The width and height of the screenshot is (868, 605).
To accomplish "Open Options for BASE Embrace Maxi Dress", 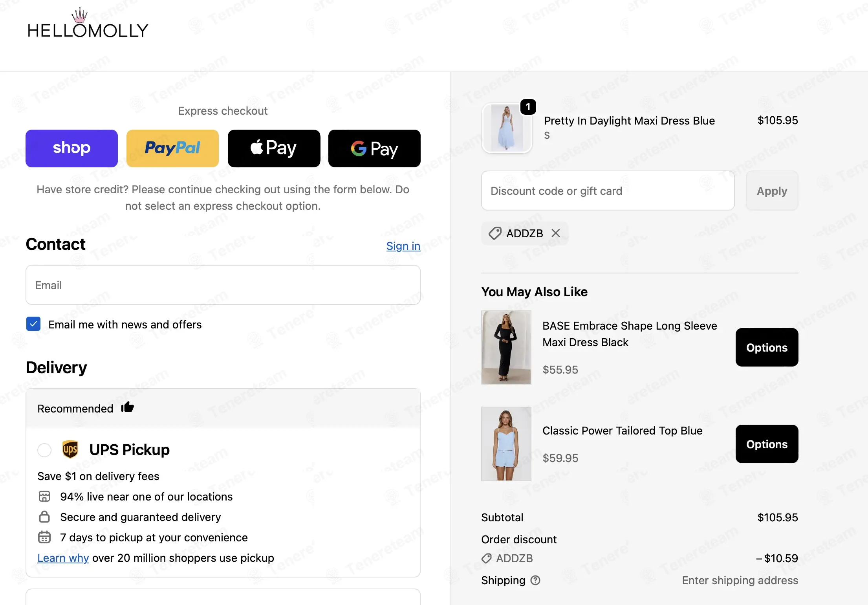I will (x=767, y=347).
